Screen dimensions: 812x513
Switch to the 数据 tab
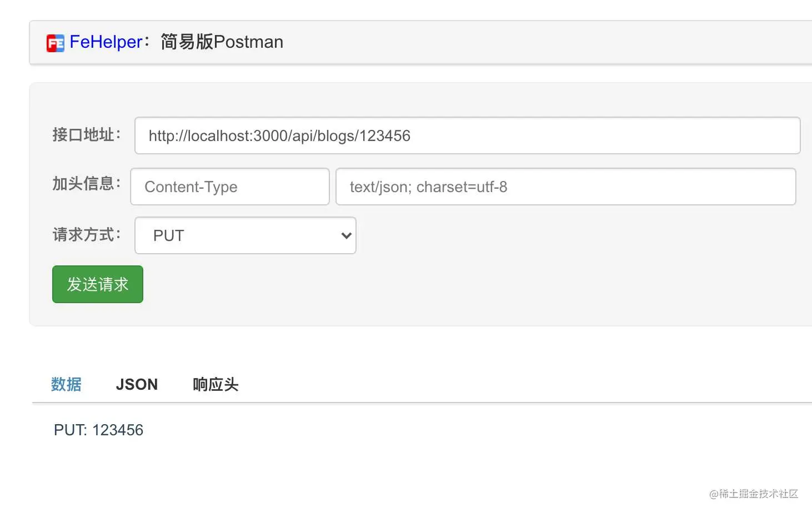[66, 384]
